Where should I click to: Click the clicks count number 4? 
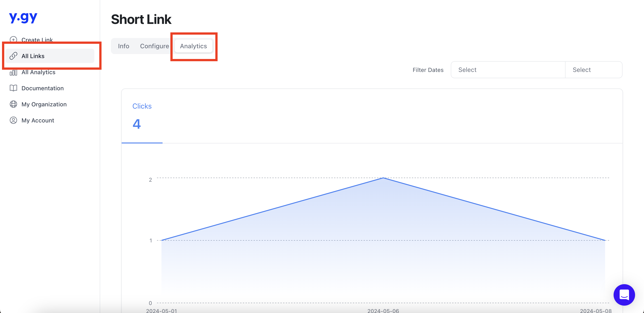(137, 124)
